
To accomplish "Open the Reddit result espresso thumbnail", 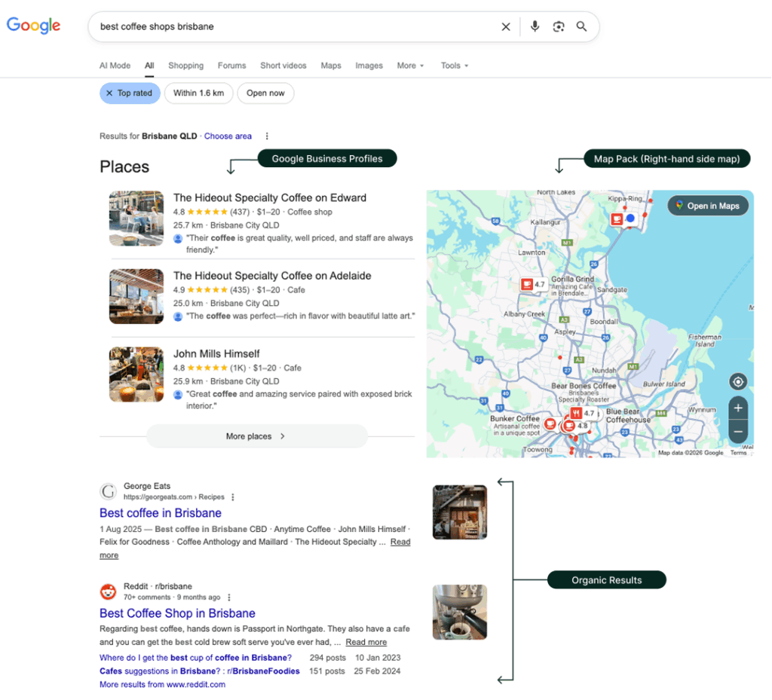I will [x=460, y=612].
